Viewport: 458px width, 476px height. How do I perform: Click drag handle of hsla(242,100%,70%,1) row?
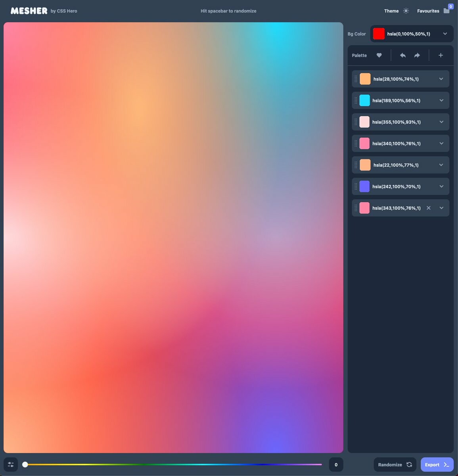click(356, 186)
